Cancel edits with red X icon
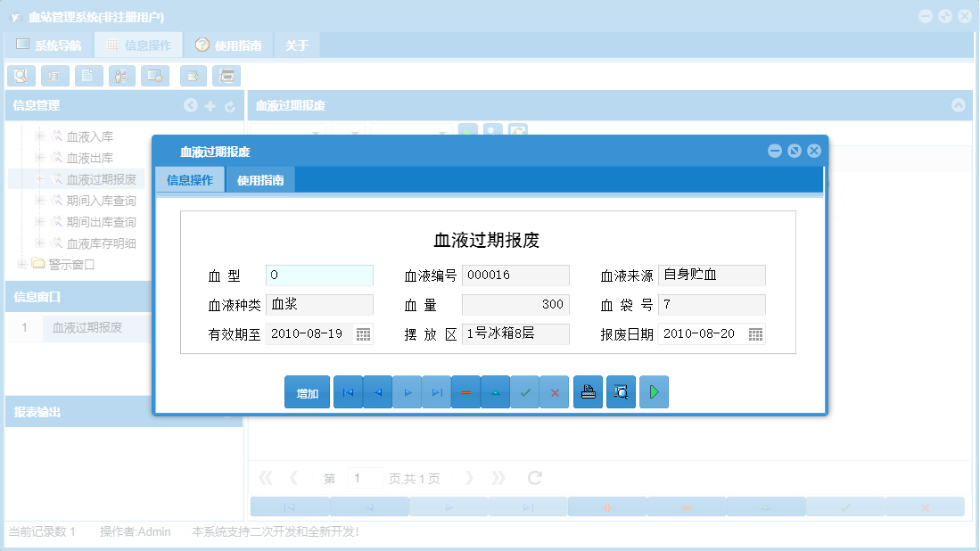Image resolution: width=980 pixels, height=551 pixels. coord(555,391)
